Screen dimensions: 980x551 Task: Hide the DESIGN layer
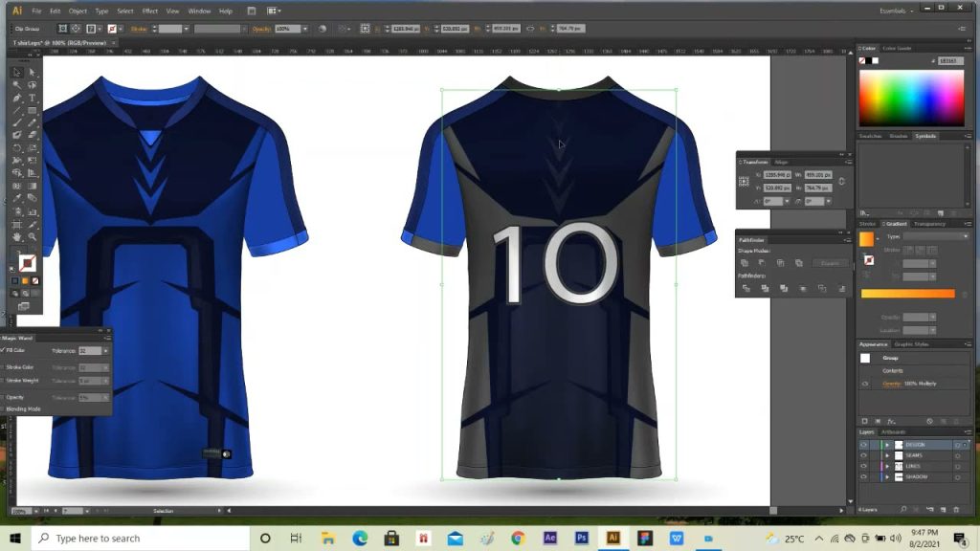point(864,445)
